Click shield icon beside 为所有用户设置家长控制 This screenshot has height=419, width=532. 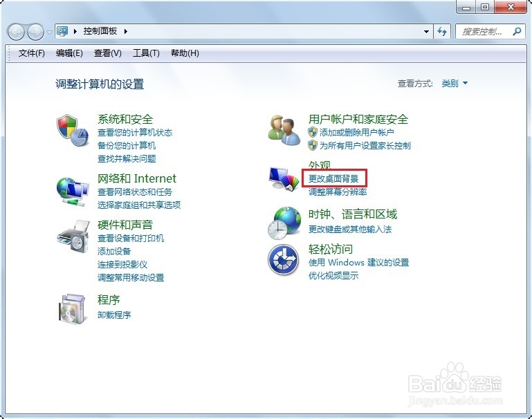click(312, 145)
